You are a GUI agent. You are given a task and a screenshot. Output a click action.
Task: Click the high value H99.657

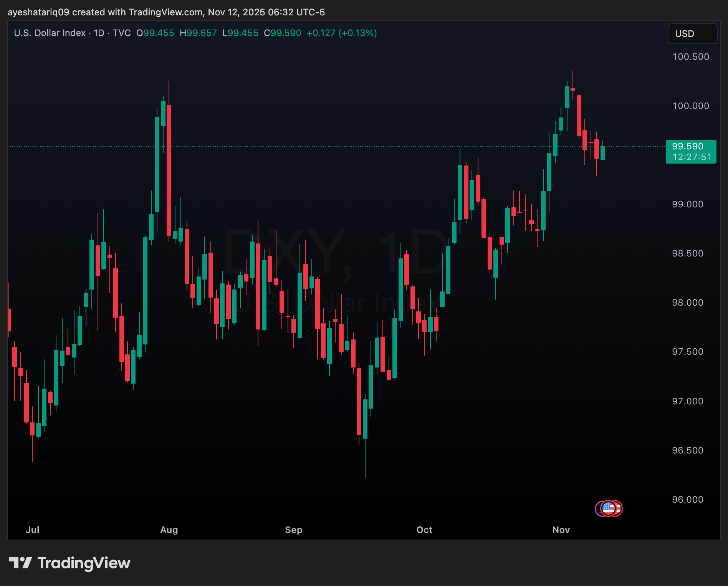[198, 33]
